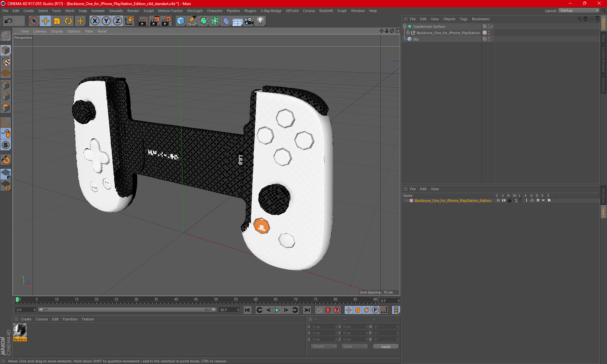Render to Picture Viewer
Image resolution: width=607 pixels, height=364 pixels.
coord(155,21)
